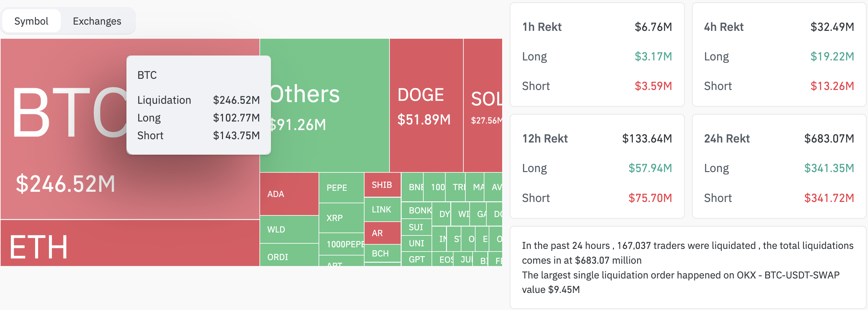Switch to the Symbol tab
Image resolution: width=868 pixels, height=310 pixels.
coord(31,21)
